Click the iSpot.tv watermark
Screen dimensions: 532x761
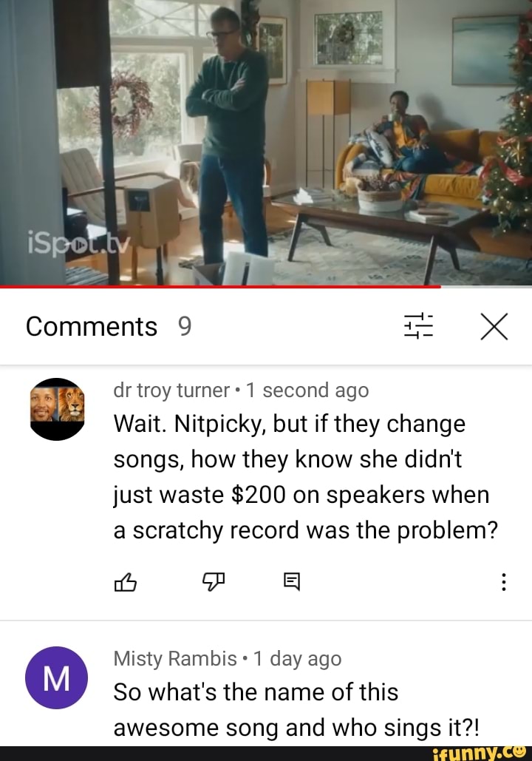tap(79, 246)
